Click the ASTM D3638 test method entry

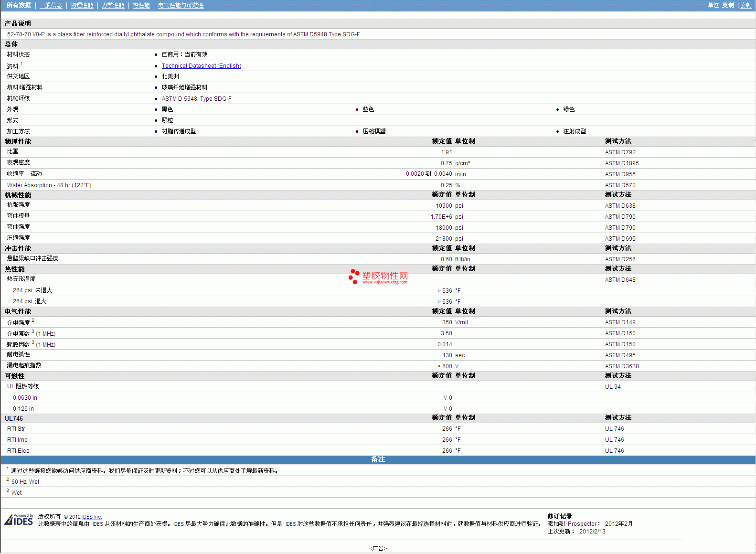click(x=621, y=366)
